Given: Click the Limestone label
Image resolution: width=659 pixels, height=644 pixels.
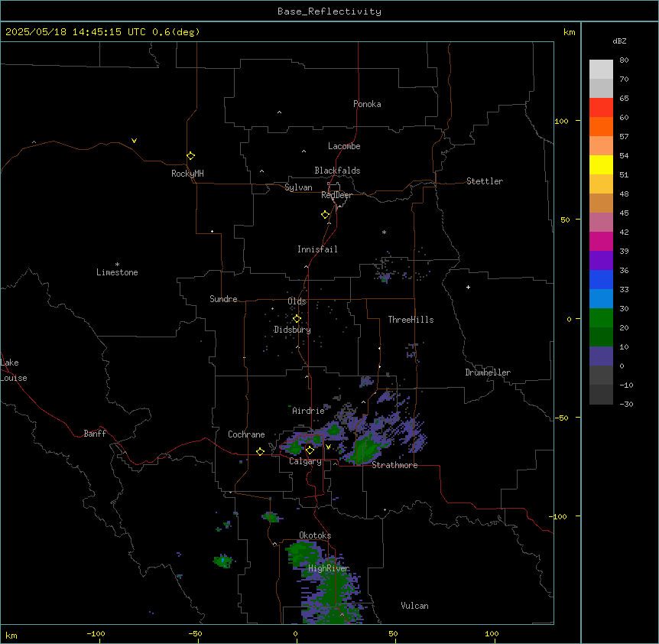Looking at the screenshot, I should point(117,272).
